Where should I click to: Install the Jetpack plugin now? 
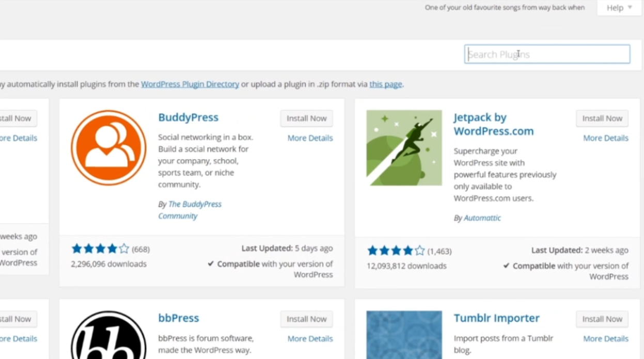pos(602,118)
